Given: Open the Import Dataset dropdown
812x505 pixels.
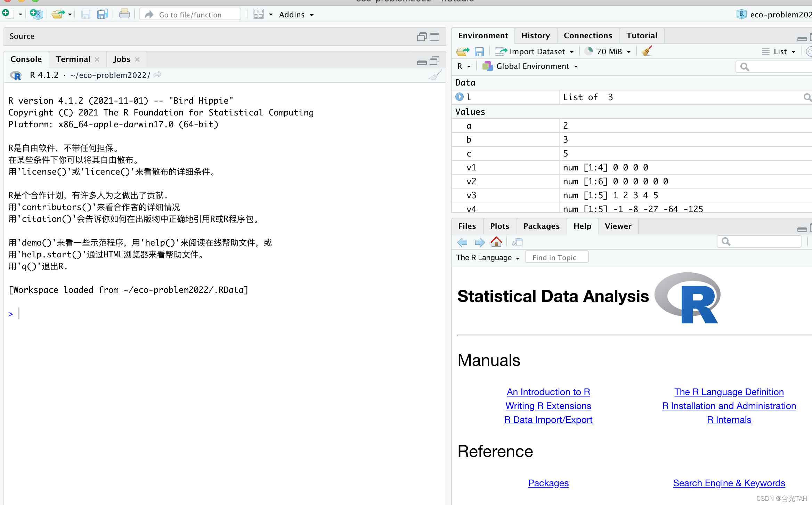Looking at the screenshot, I should (534, 51).
